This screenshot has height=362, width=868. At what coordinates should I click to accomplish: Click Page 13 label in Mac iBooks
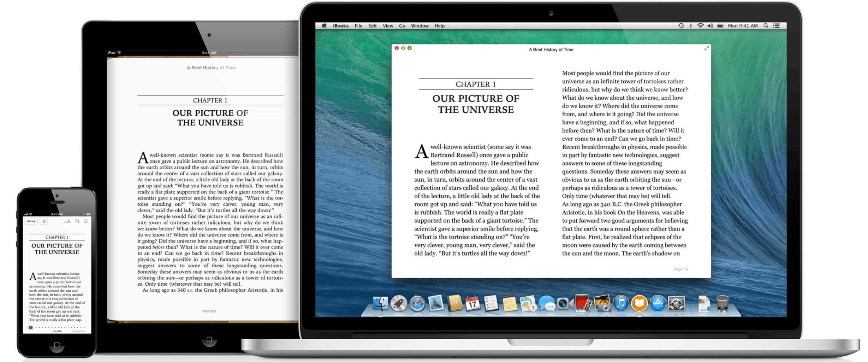pyautogui.click(x=680, y=269)
